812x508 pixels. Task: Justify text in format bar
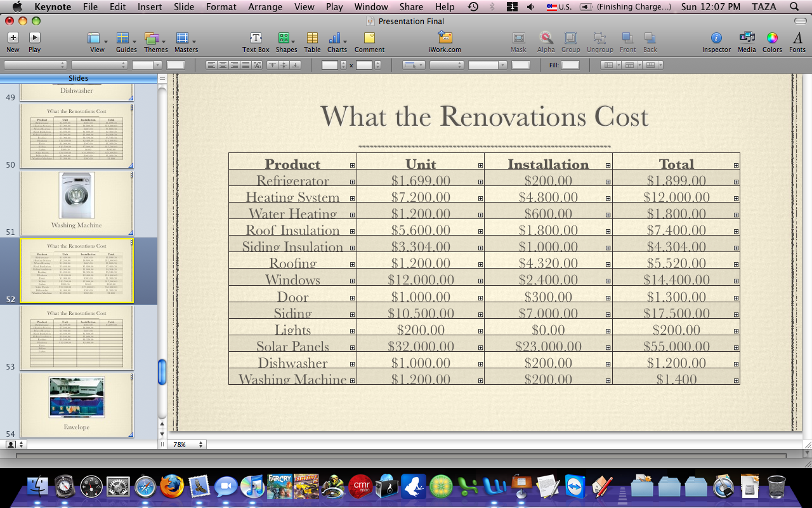click(246, 65)
